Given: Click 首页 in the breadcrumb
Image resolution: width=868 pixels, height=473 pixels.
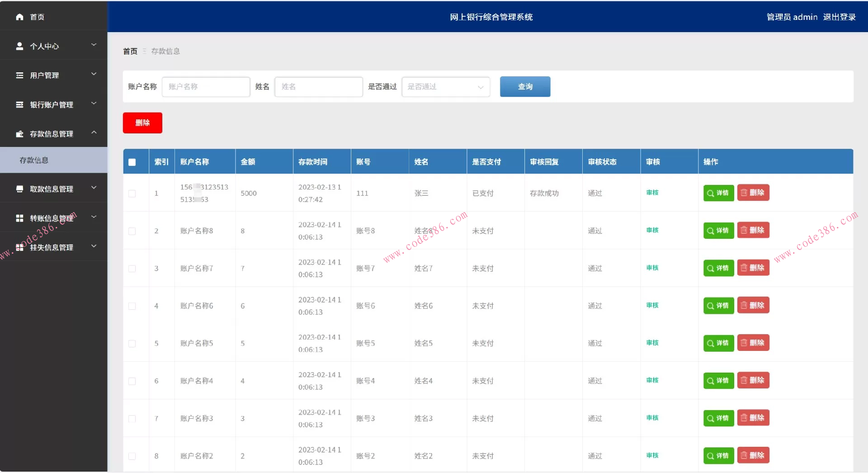Looking at the screenshot, I should click(130, 51).
